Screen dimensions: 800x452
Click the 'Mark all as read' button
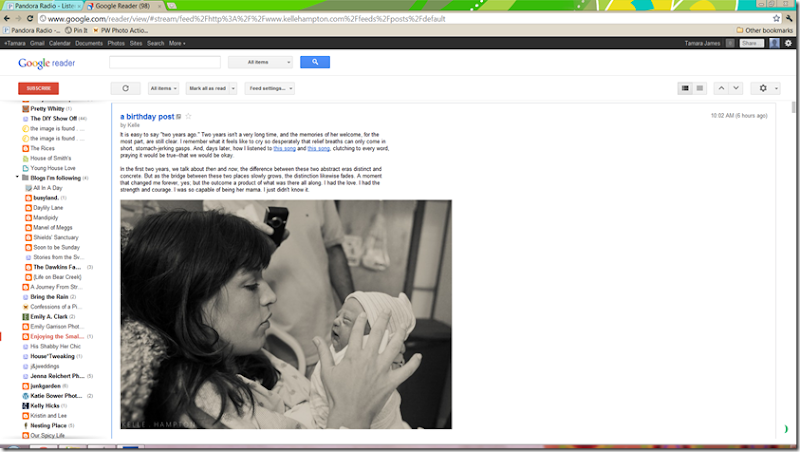[208, 88]
